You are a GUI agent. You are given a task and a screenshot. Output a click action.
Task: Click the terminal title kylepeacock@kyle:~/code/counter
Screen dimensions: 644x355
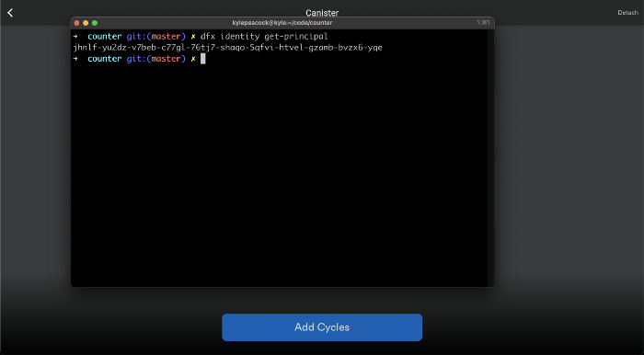pyautogui.click(x=282, y=23)
